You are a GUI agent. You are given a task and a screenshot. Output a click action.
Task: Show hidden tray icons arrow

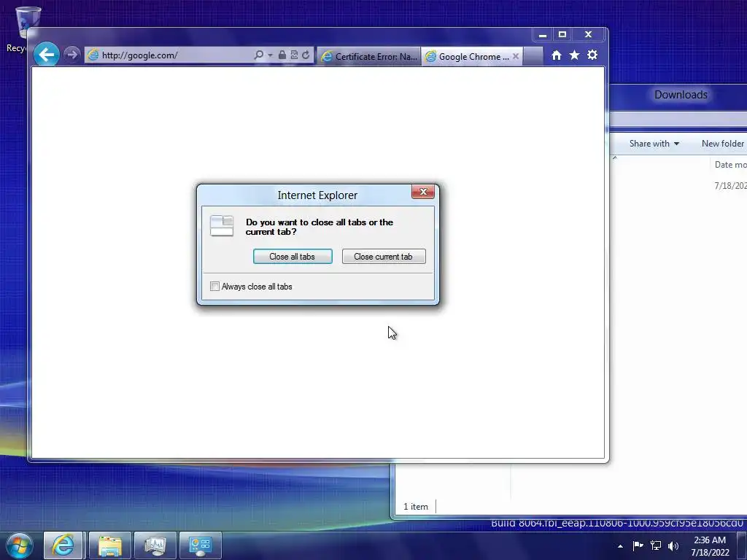(620, 546)
